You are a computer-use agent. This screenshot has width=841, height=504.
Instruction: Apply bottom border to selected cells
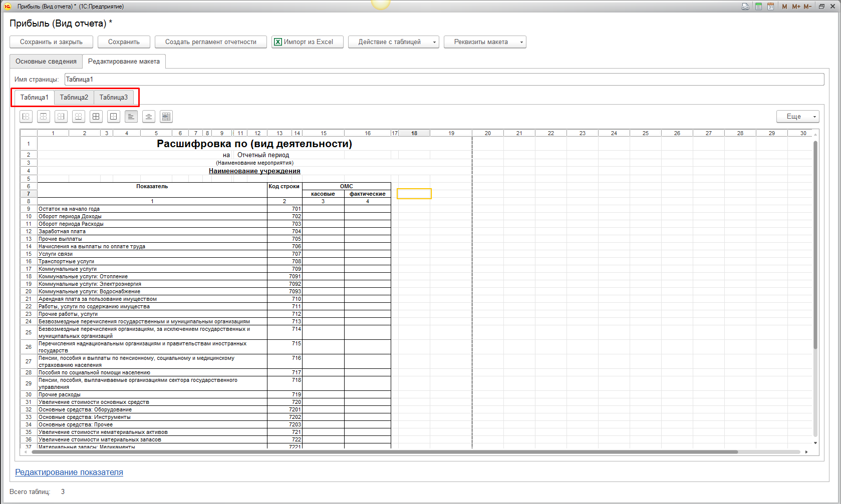click(x=79, y=117)
